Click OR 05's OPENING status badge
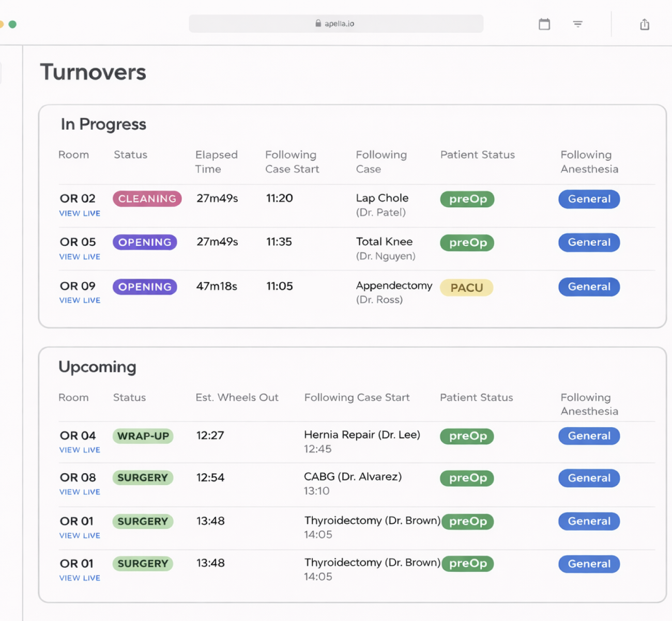 [x=145, y=242]
